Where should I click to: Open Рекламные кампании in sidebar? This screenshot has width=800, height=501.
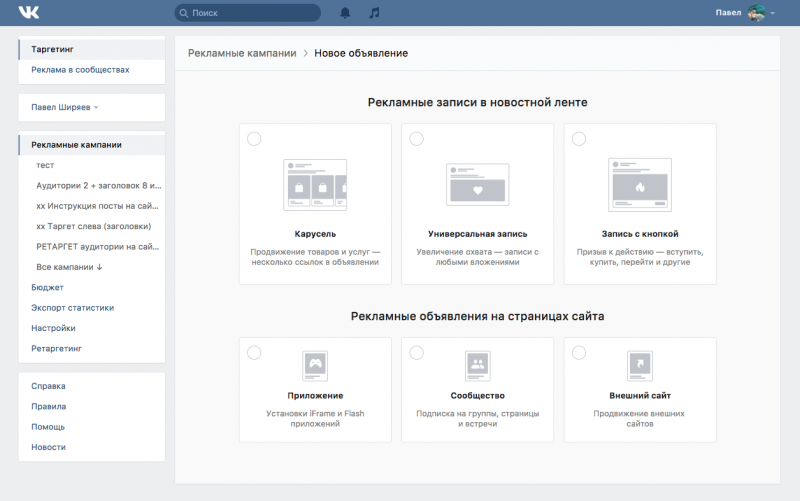[92, 145]
